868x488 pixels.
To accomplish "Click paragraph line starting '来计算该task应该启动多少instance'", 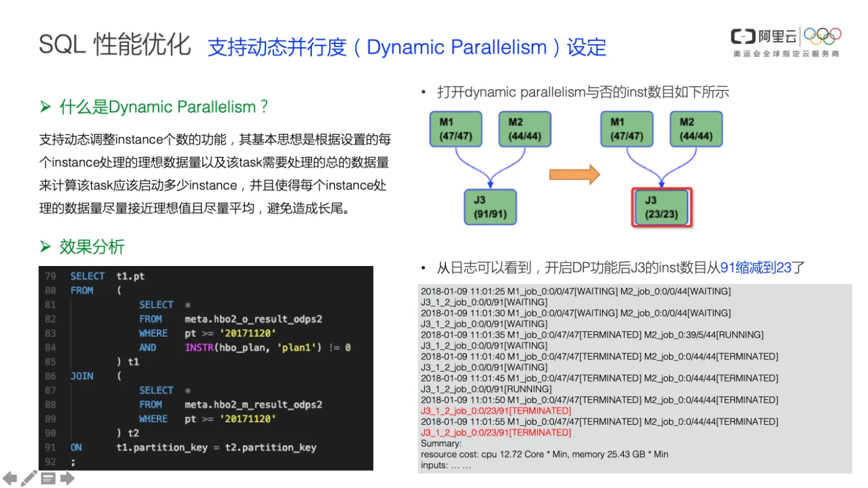I will click(x=213, y=185).
